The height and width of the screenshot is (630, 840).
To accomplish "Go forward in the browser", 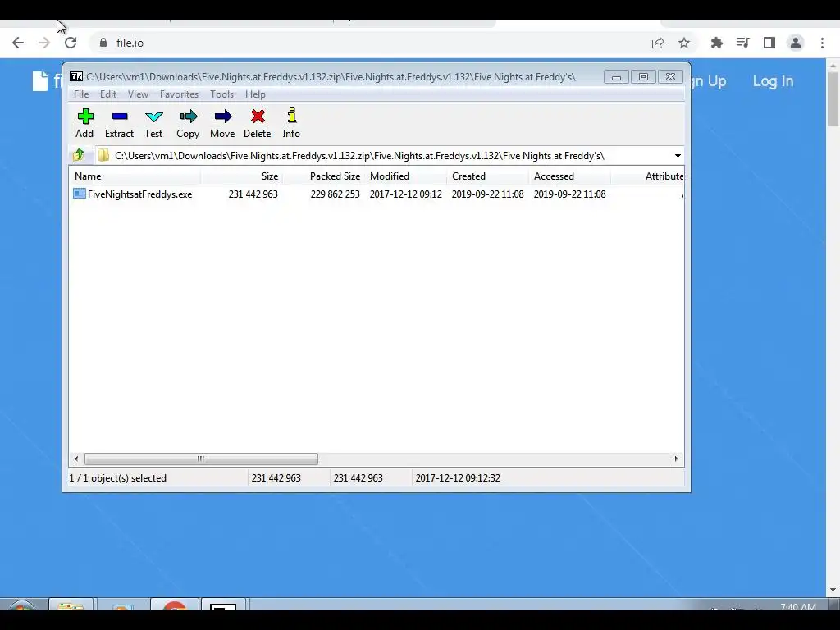I will pyautogui.click(x=44, y=43).
